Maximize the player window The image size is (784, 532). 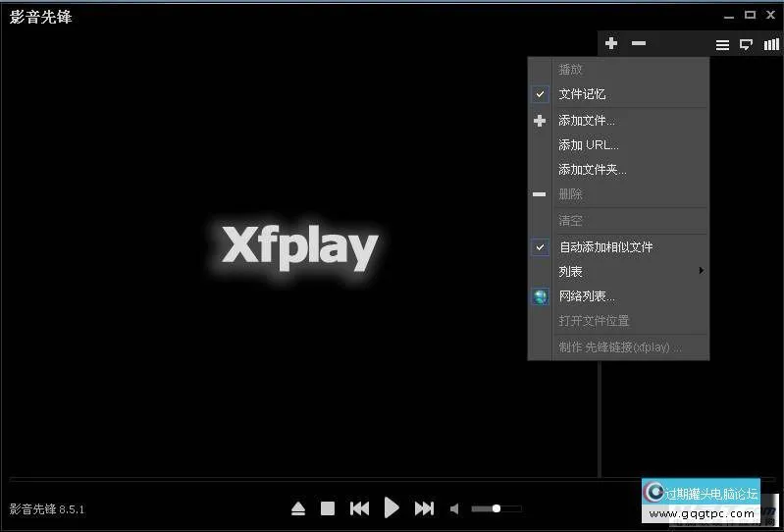(x=750, y=15)
